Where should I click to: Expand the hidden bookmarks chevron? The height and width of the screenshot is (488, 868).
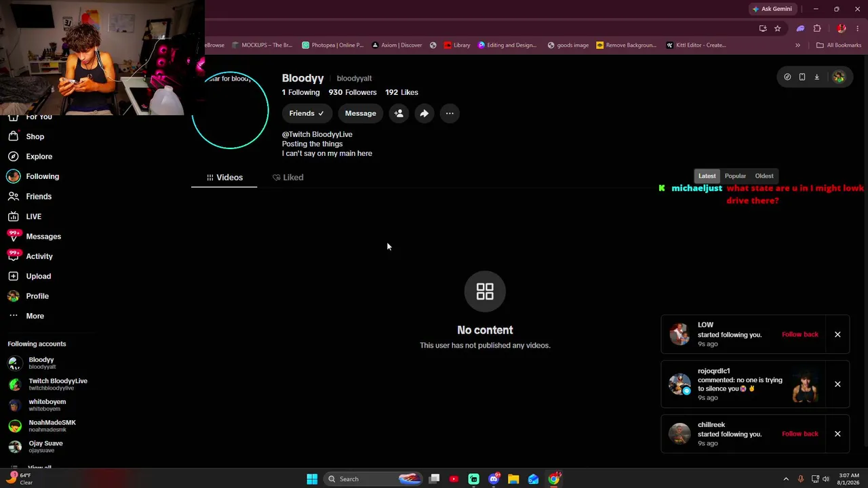point(797,45)
